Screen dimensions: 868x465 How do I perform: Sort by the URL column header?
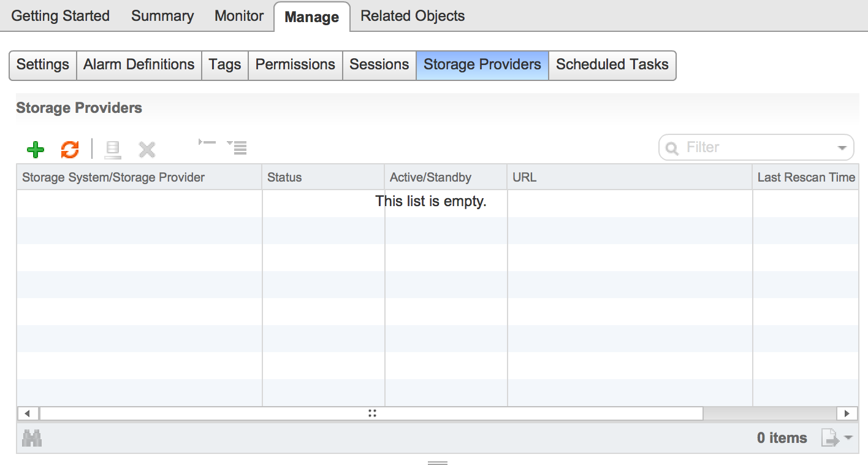click(630, 177)
